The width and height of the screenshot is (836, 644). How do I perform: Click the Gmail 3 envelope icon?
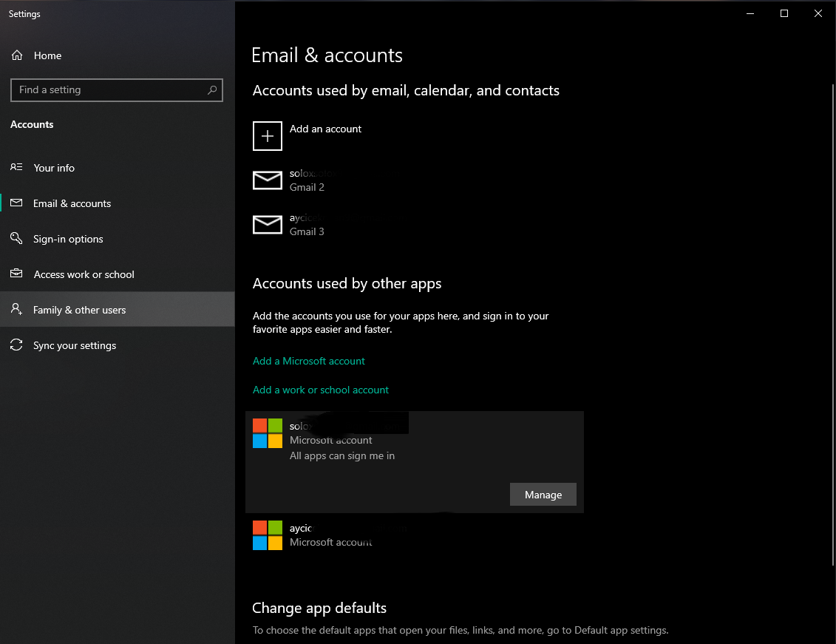pos(267,225)
